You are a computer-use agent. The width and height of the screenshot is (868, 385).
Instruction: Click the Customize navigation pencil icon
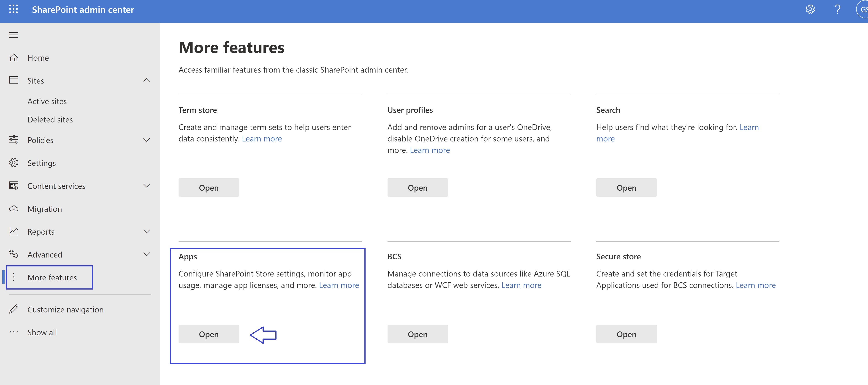(x=14, y=309)
